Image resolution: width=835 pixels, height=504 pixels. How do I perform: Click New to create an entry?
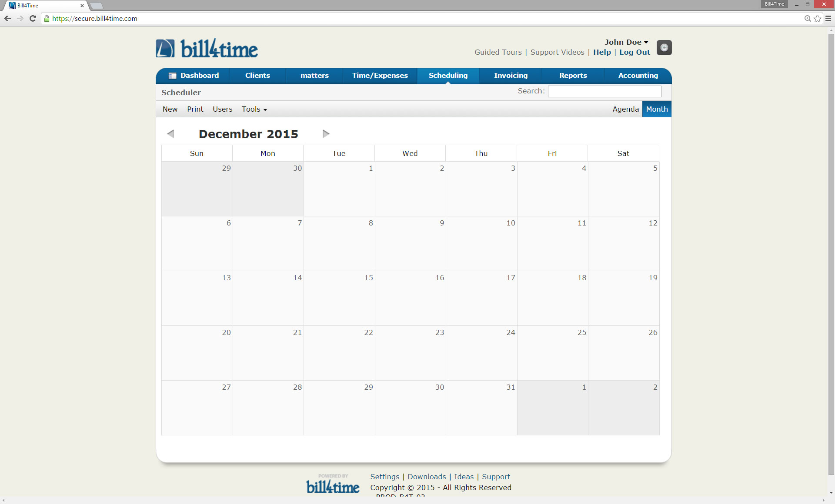[170, 109]
